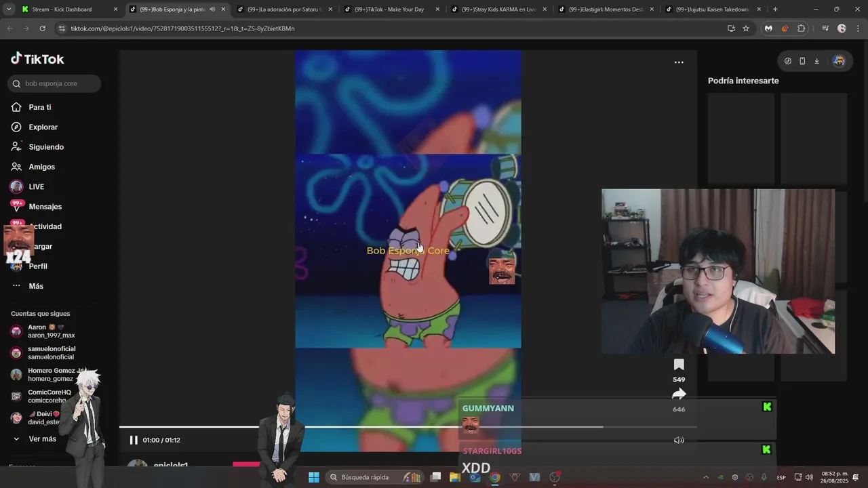Click the TikTok coins icon

[x=787, y=61]
